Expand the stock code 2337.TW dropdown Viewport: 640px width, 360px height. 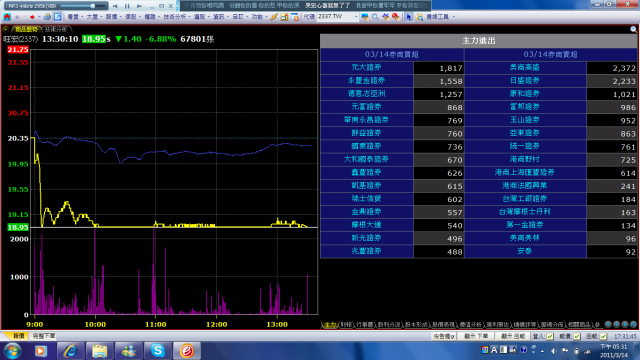[x=356, y=17]
